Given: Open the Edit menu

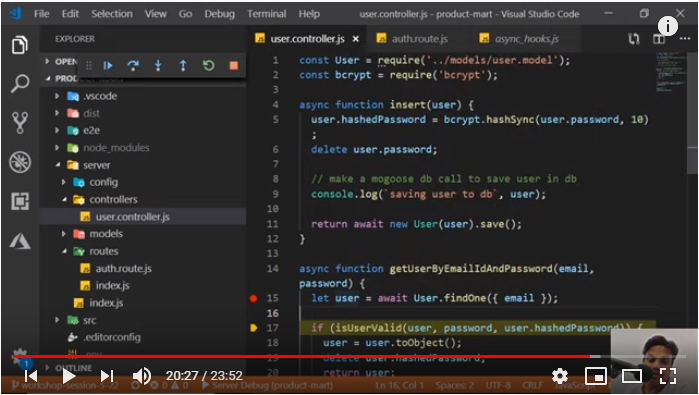Looking at the screenshot, I should (x=70, y=14).
